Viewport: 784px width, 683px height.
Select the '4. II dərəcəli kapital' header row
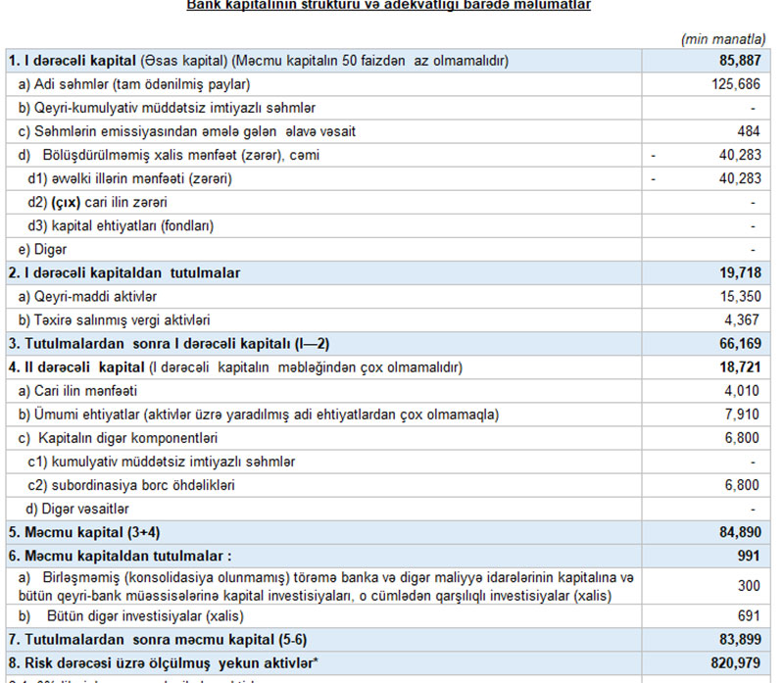pyautogui.click(x=235, y=367)
